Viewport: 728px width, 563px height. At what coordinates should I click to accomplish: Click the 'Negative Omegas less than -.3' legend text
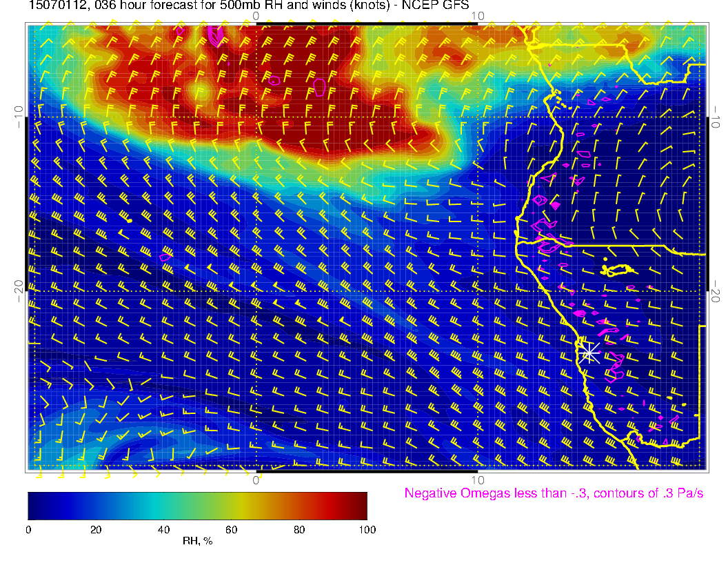pos(554,493)
